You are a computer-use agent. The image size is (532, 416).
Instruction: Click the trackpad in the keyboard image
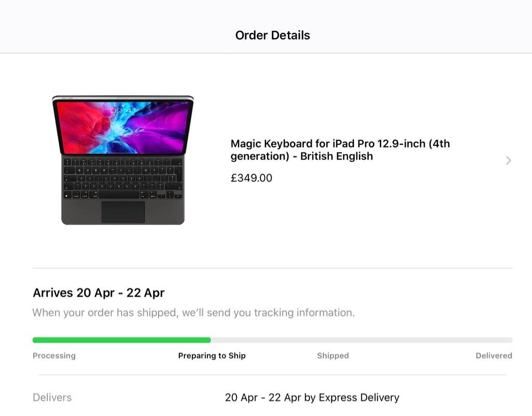point(123,212)
